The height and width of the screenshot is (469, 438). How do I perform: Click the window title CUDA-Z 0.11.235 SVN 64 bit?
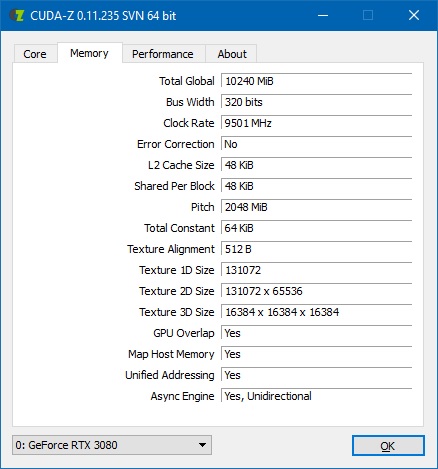point(103,16)
